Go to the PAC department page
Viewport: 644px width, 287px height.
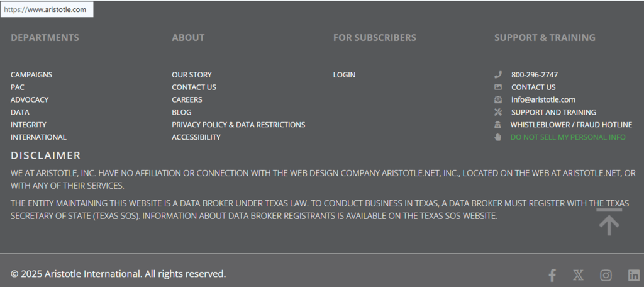(18, 87)
